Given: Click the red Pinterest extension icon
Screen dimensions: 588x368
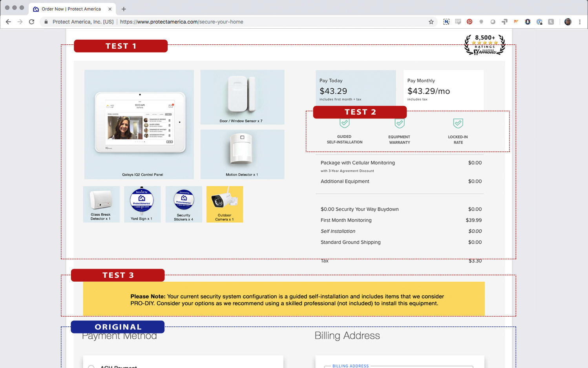Looking at the screenshot, I should pos(469,22).
